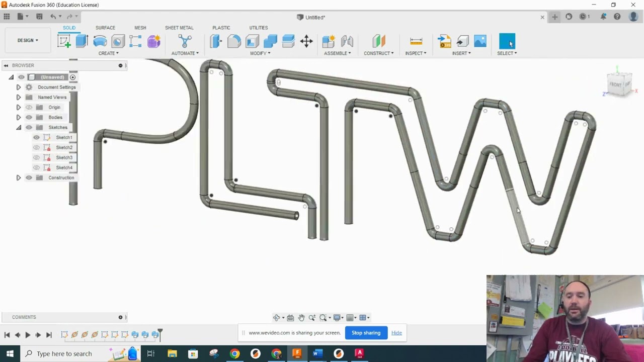Viewport: 644px width, 362px height.
Task: Collapse the Sketches folder
Action: click(19, 127)
